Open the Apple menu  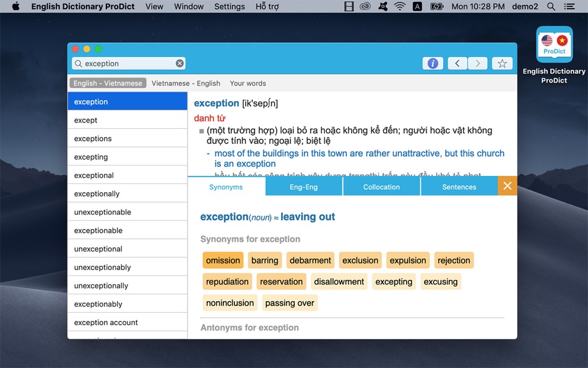pos(15,6)
